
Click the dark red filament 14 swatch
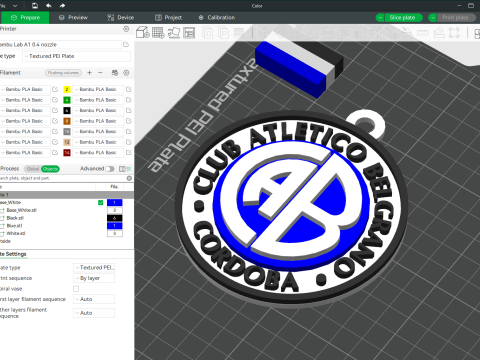click(x=67, y=152)
